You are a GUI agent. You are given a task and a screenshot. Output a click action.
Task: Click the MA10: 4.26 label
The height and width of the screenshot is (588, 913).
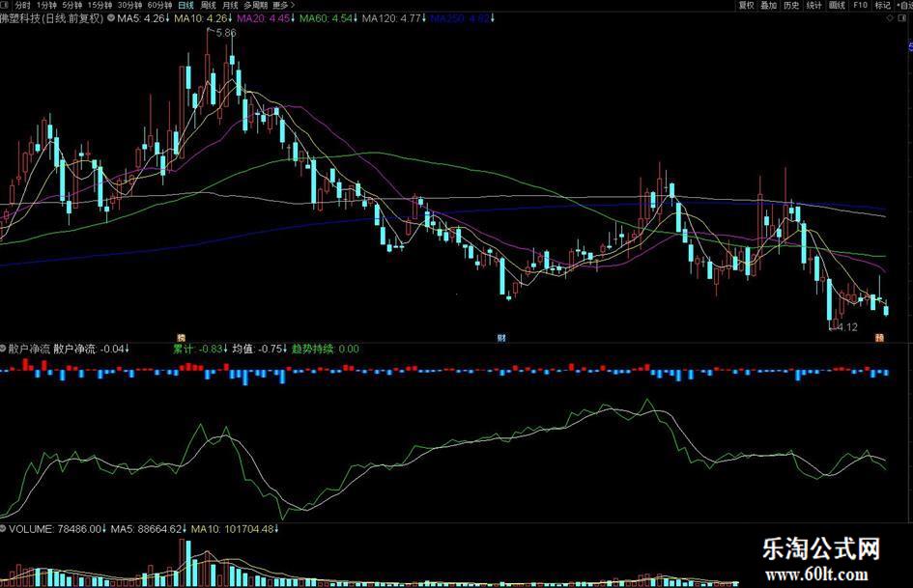click(203, 18)
